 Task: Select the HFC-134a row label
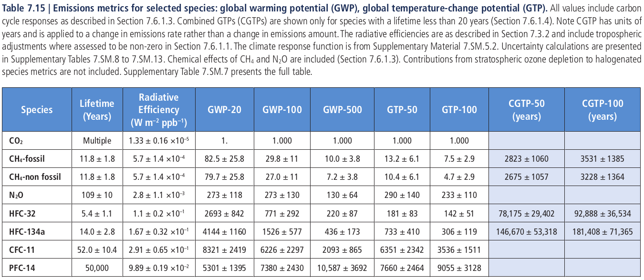[26, 232]
